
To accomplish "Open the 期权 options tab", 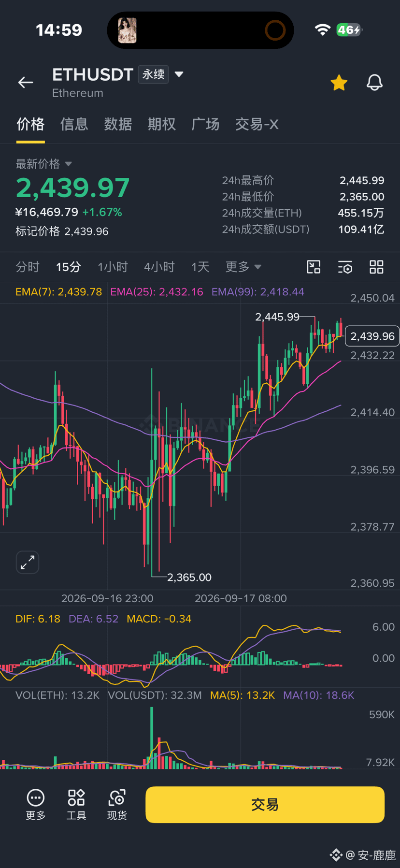I will [x=162, y=124].
